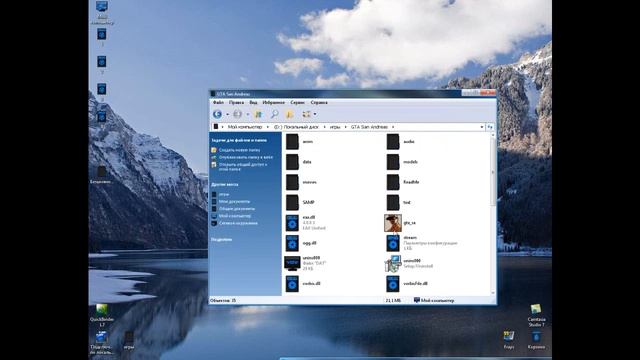Select the ogg.dll file icon
This screenshot has width=640, height=360.
(x=292, y=243)
